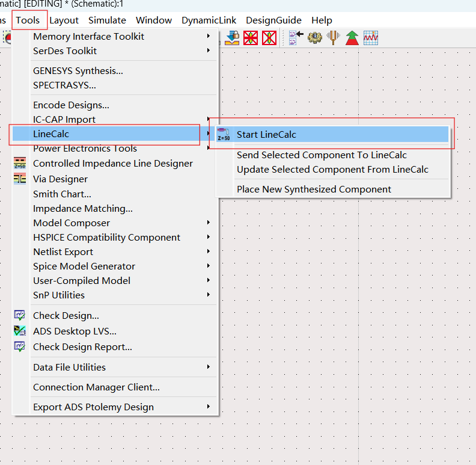Expand User-Compiled Model submenu
This screenshot has width=476, height=465.
click(115, 281)
